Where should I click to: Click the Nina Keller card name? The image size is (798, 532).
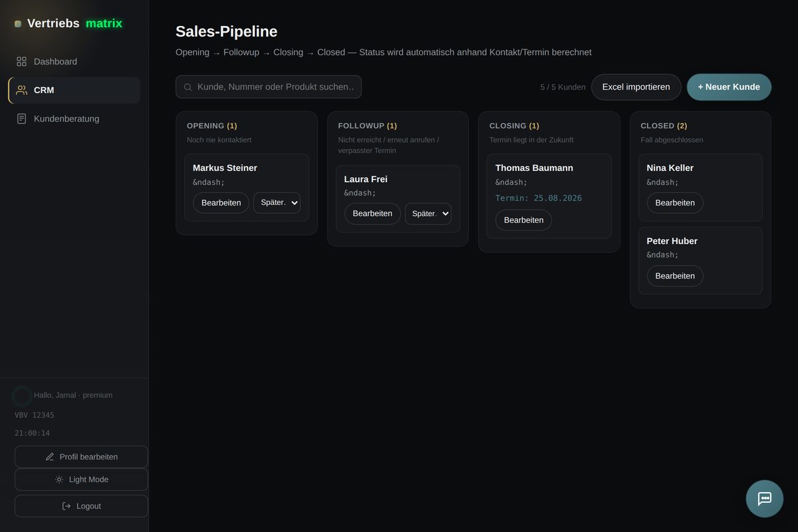coord(670,168)
